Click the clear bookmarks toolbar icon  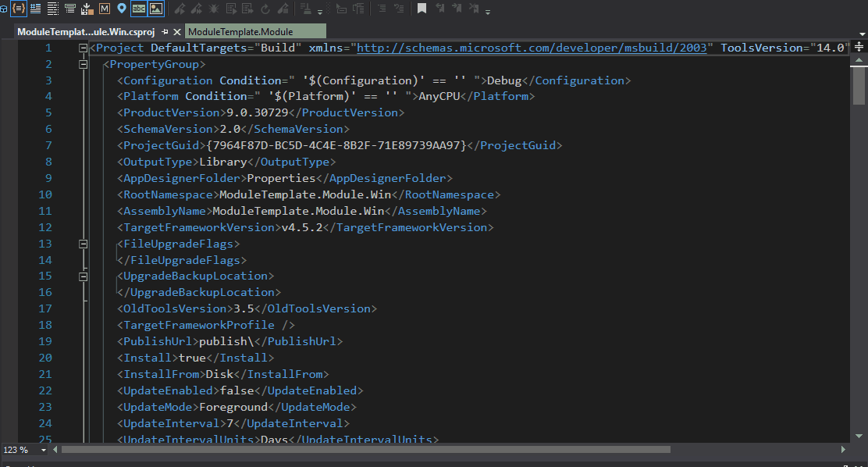click(474, 9)
